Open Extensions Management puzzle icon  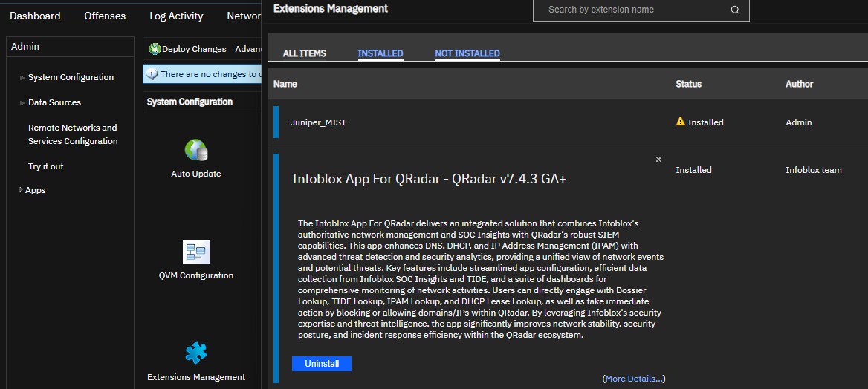pyautogui.click(x=196, y=353)
